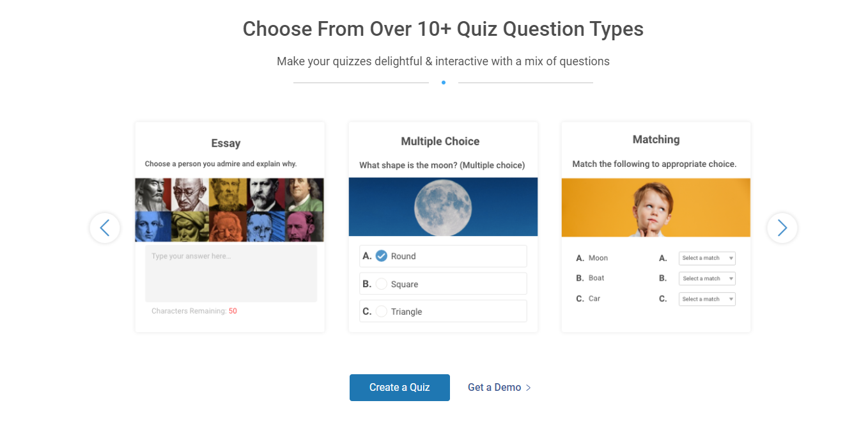This screenshot has width=868, height=435.
Task: Click the essay answer text area
Action: click(231, 274)
